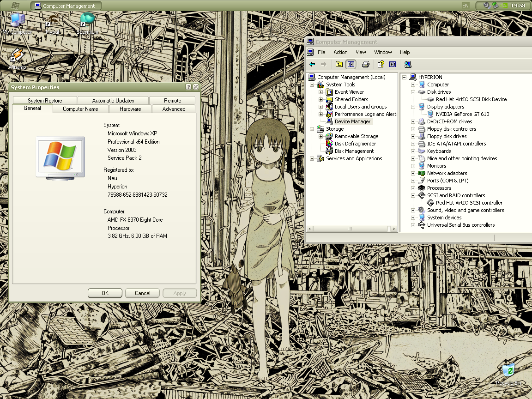Expand the Removable Storage node
This screenshot has height=399, width=532.
pos(320,136)
